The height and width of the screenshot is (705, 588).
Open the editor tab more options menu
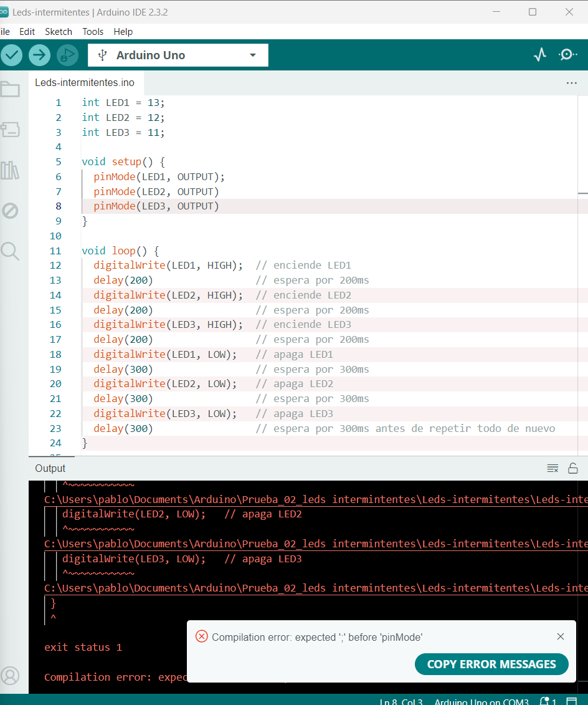pyautogui.click(x=571, y=83)
